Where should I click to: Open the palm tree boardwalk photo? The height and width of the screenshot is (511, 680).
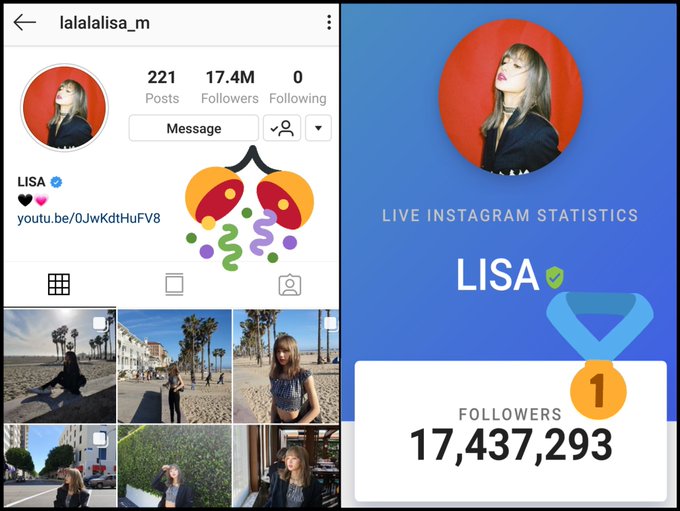[x=174, y=366]
